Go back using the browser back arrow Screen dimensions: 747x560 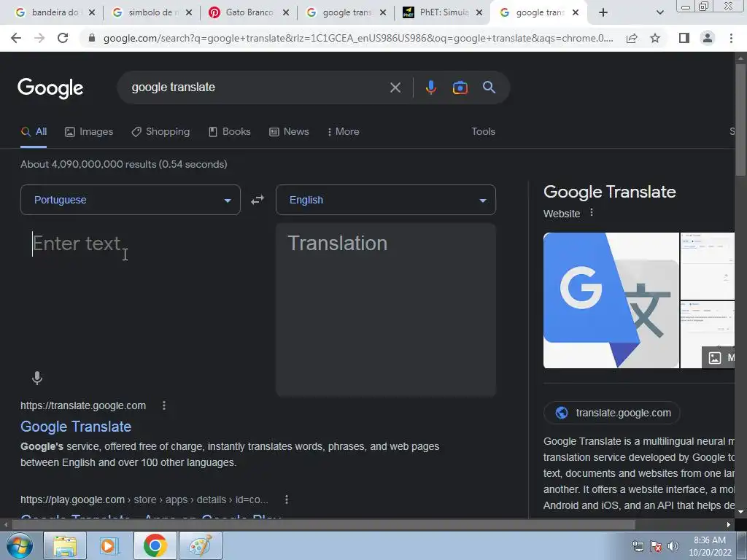point(16,38)
